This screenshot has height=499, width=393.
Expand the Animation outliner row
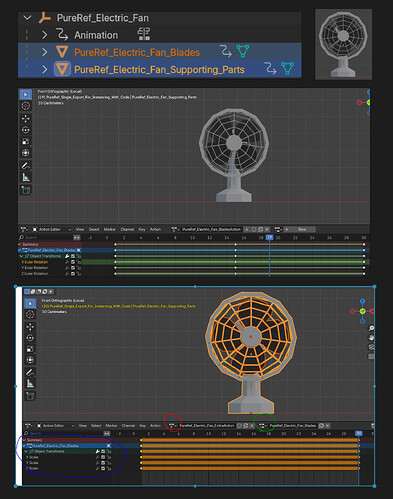click(x=44, y=35)
